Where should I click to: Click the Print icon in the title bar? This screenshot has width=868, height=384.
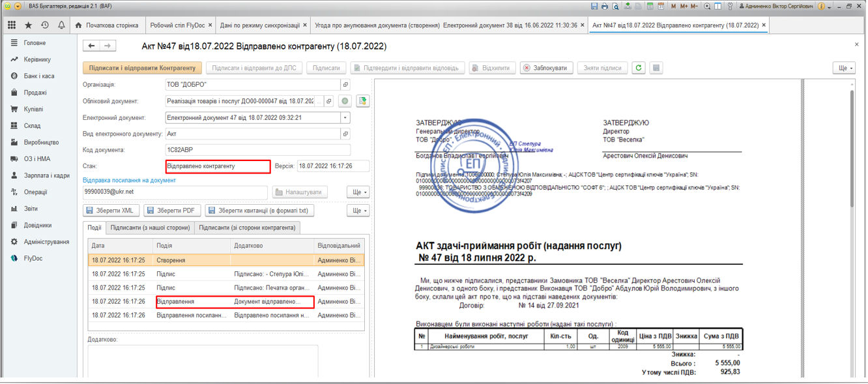coord(605,7)
